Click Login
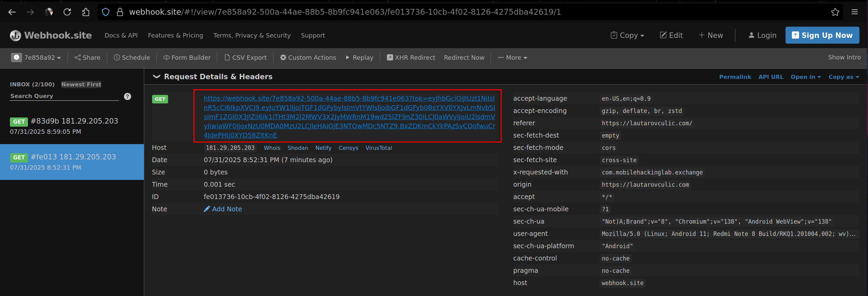 tap(762, 35)
